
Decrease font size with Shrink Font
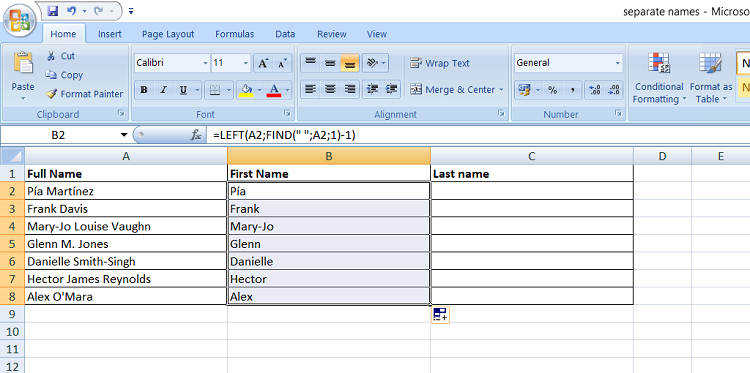click(x=282, y=63)
